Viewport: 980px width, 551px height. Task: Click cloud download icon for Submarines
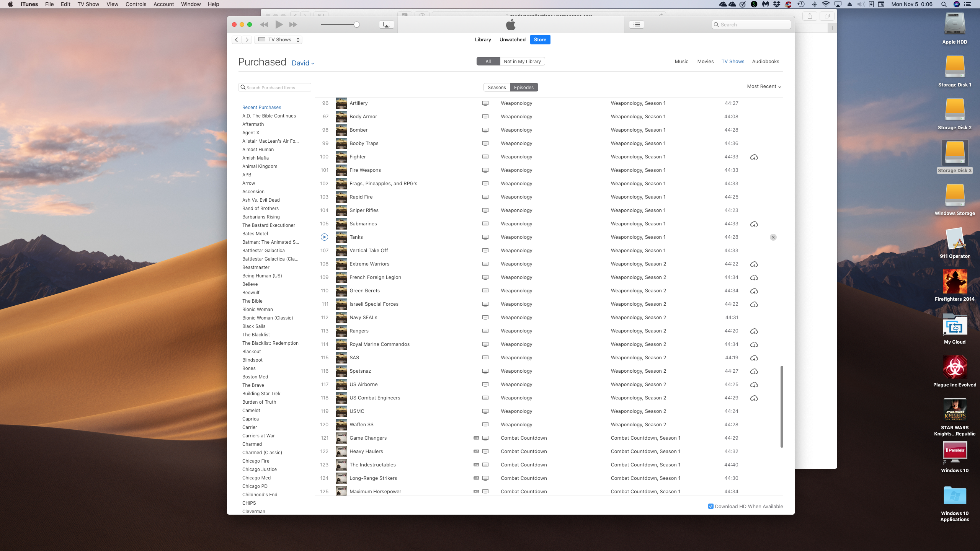click(754, 224)
